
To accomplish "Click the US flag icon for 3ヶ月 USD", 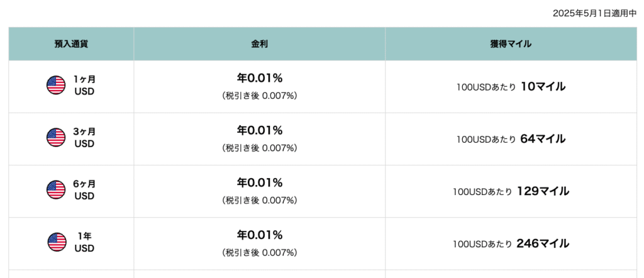I will coord(56,137).
